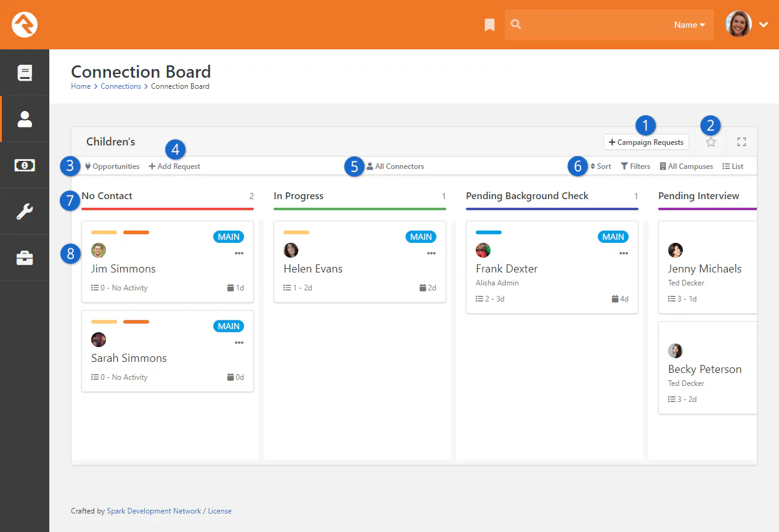
Task: Open the Opportunities dropdown
Action: point(112,166)
